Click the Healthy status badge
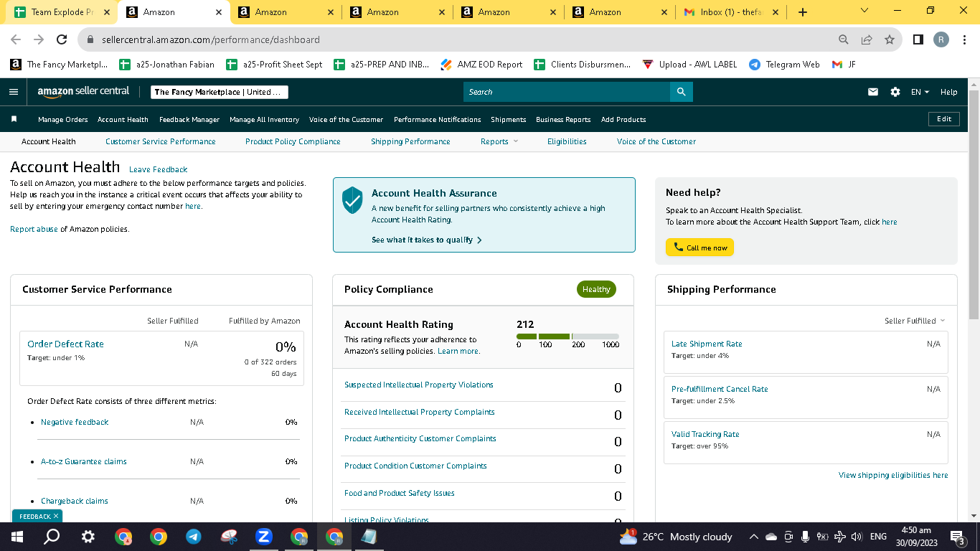 (596, 289)
